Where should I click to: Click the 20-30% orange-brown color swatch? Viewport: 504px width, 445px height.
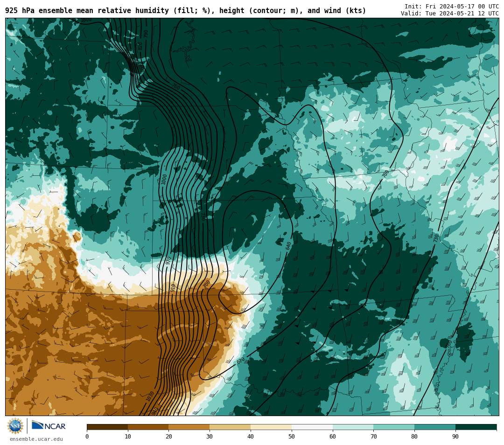click(189, 427)
